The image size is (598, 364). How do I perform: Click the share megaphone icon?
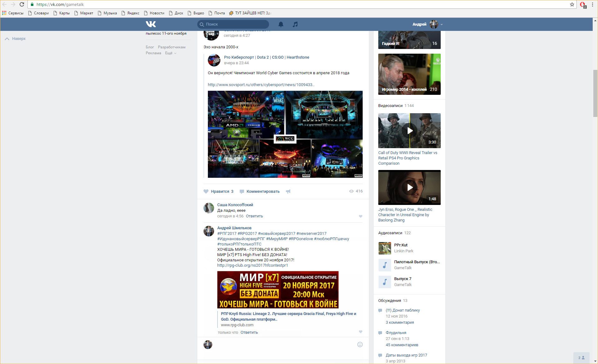pyautogui.click(x=288, y=192)
